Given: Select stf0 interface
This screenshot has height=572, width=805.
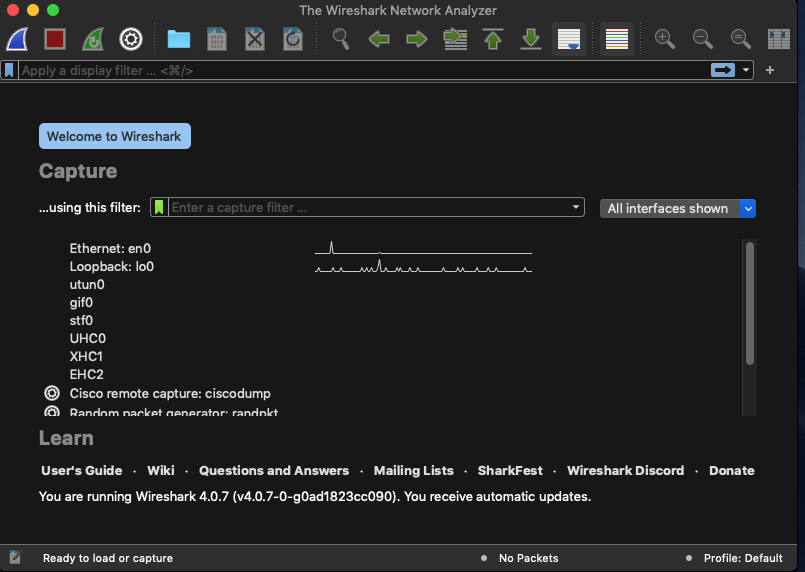Looking at the screenshot, I should pyautogui.click(x=81, y=320).
